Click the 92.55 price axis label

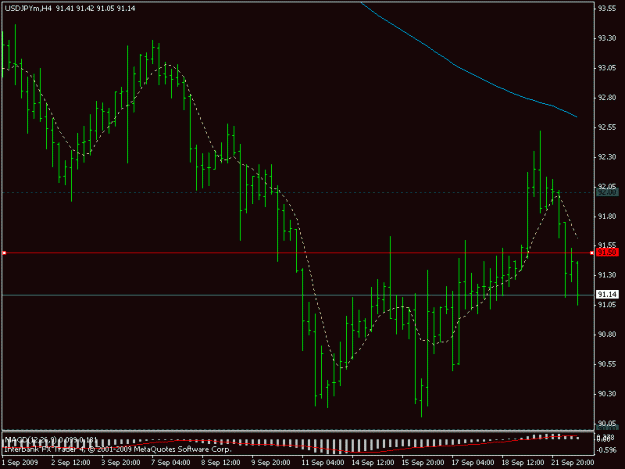tap(607, 128)
